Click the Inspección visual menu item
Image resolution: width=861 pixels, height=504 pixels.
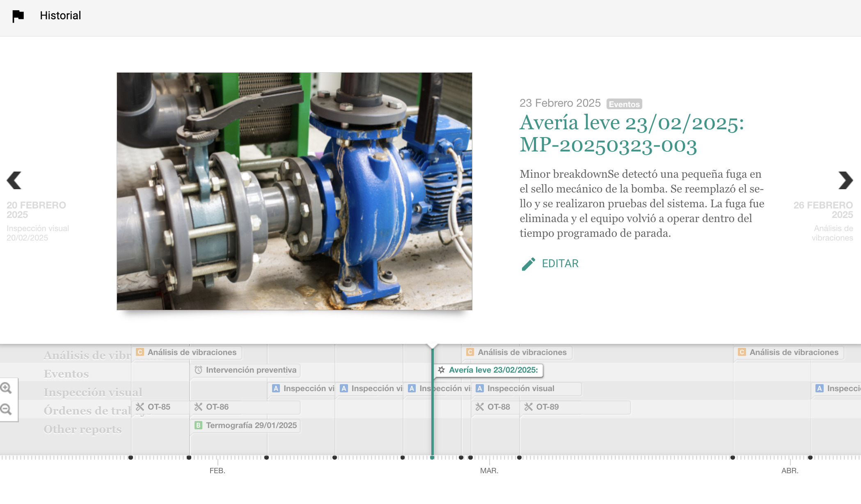[92, 391]
